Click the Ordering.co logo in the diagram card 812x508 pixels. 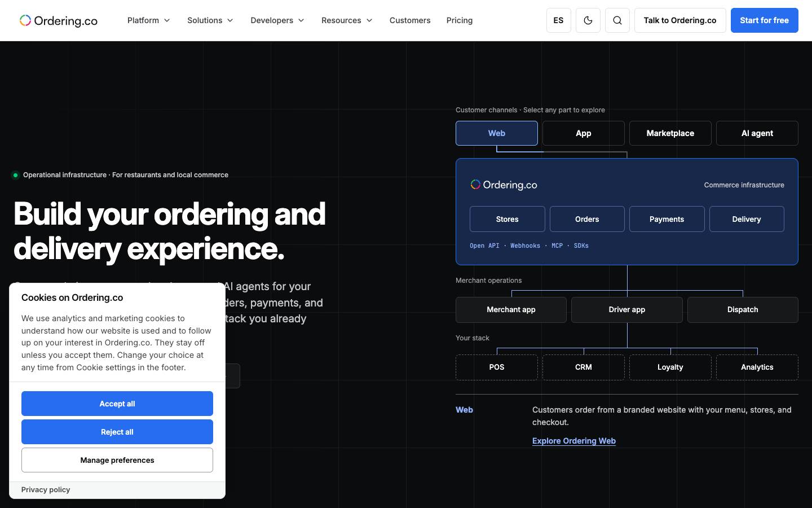coord(504,185)
